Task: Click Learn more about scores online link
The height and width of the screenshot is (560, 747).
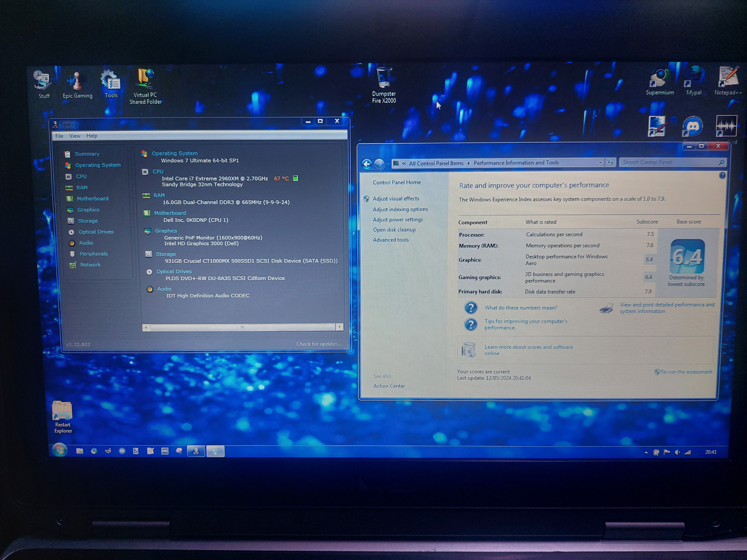Action: [529, 350]
